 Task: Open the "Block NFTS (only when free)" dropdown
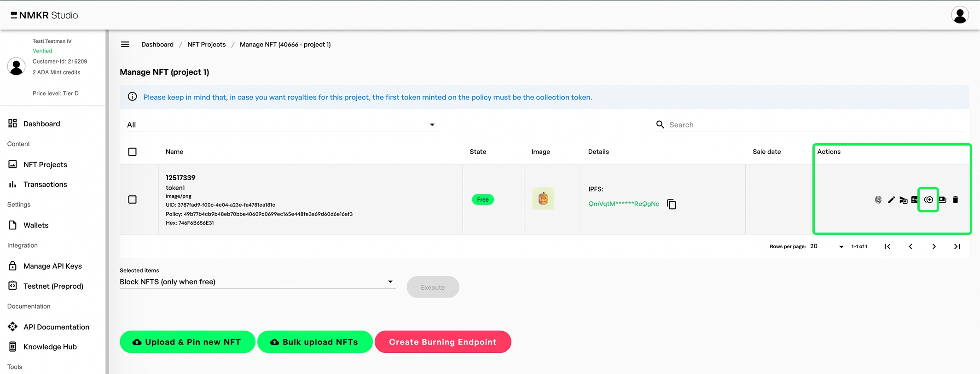257,282
